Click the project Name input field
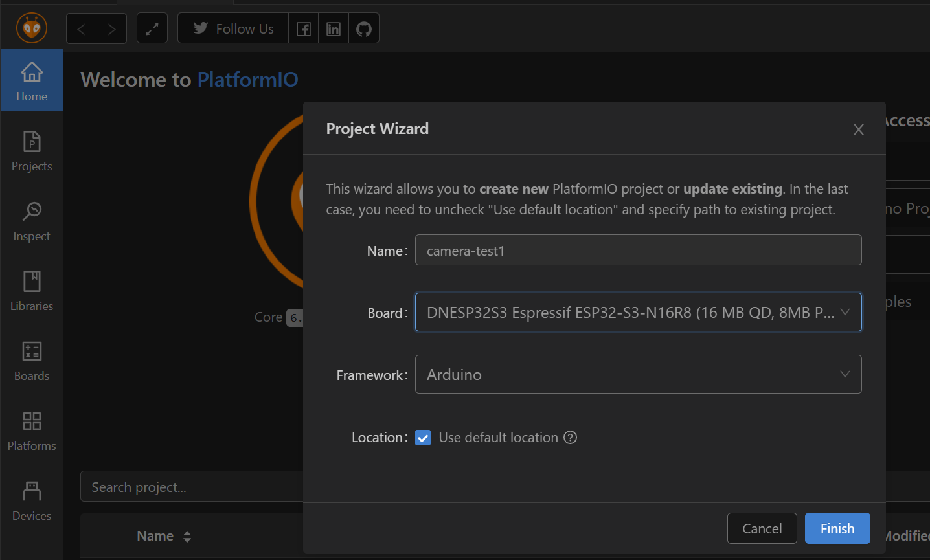930x560 pixels. coord(638,250)
